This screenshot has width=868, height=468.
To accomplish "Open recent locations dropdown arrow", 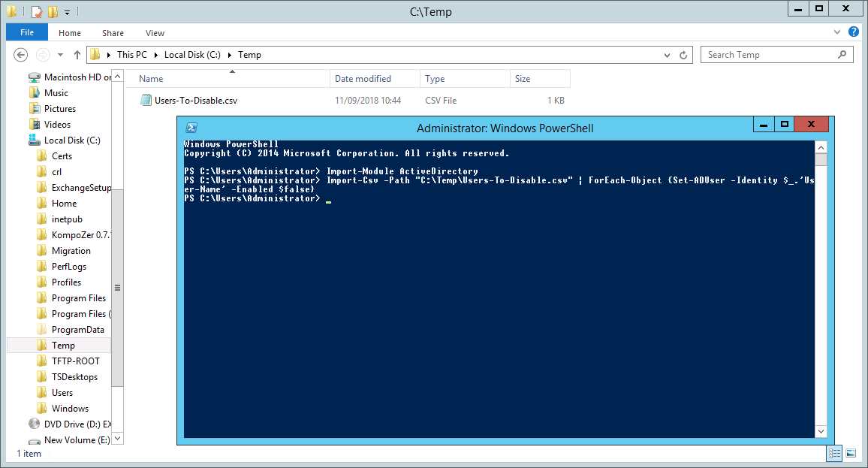I will coord(62,55).
